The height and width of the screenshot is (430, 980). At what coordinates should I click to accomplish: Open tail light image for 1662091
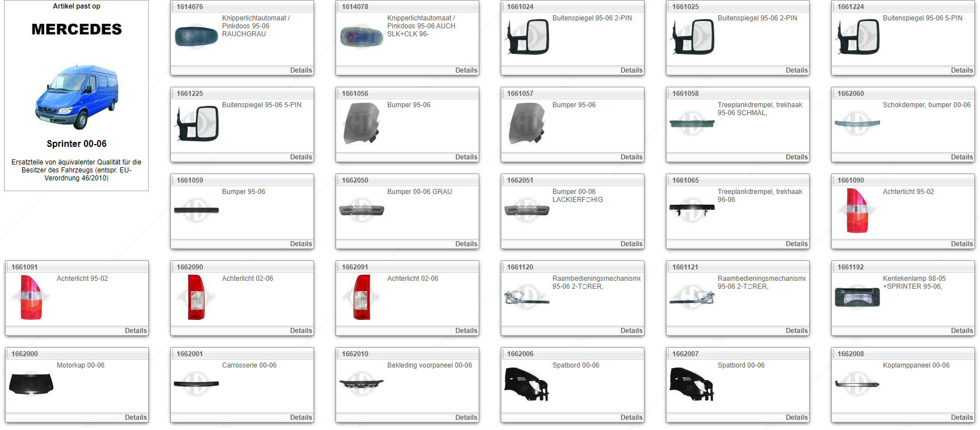click(362, 297)
